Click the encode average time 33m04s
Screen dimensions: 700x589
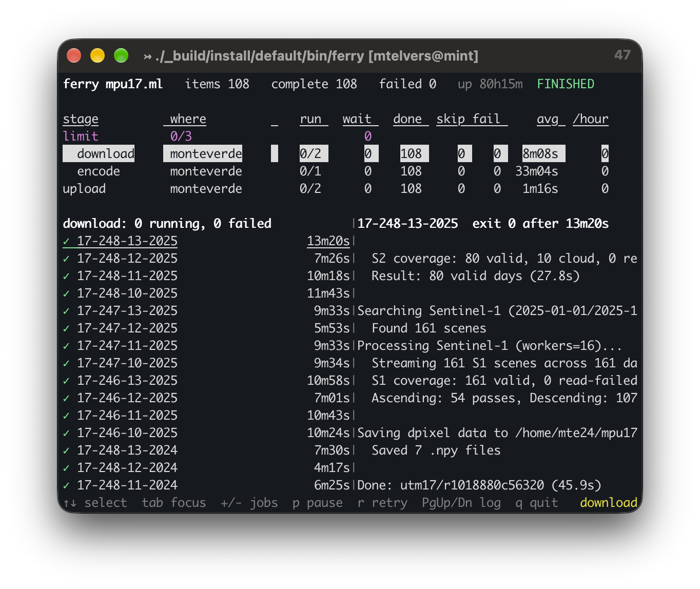click(x=537, y=171)
